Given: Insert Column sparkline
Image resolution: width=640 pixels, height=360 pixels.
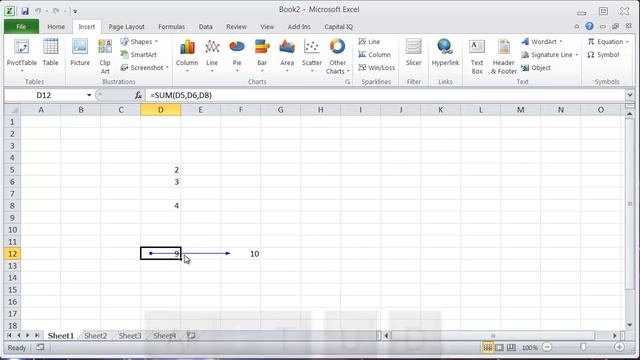Looking at the screenshot, I should point(374,55).
